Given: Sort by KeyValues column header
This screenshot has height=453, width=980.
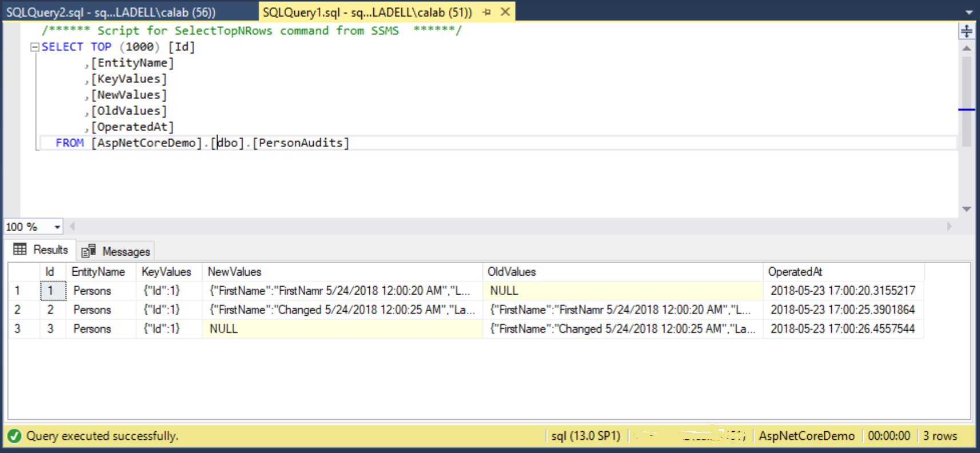Looking at the screenshot, I should (169, 272).
